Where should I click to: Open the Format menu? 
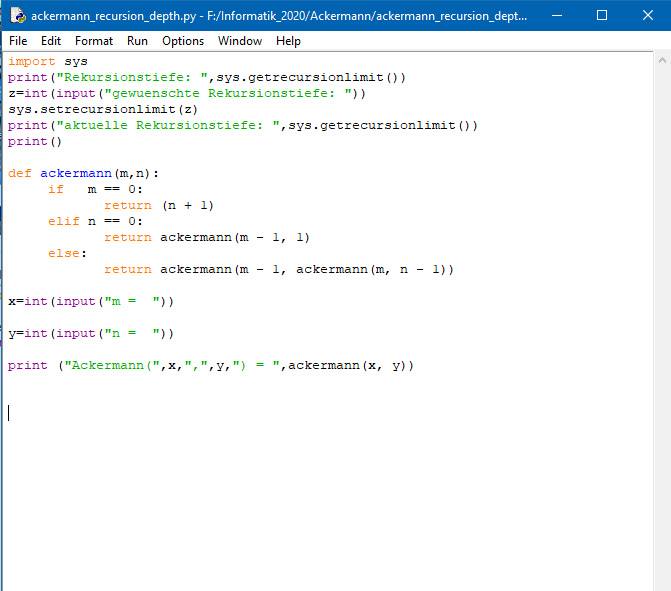[x=93, y=41]
